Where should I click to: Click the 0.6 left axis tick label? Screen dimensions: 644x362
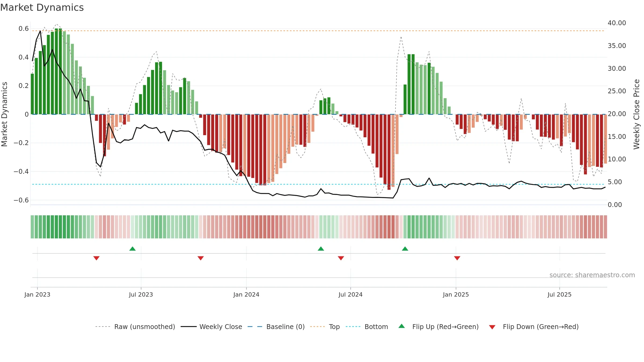[x=24, y=29]
